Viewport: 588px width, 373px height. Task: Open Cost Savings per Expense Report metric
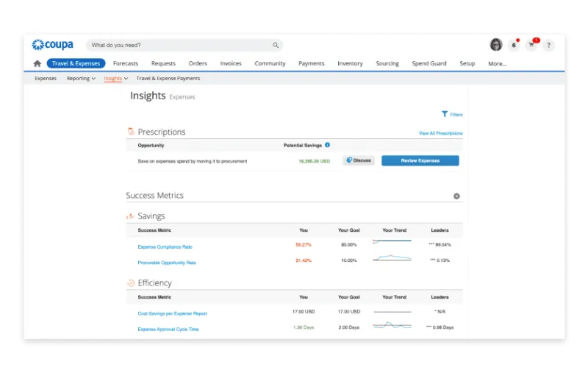point(172,313)
